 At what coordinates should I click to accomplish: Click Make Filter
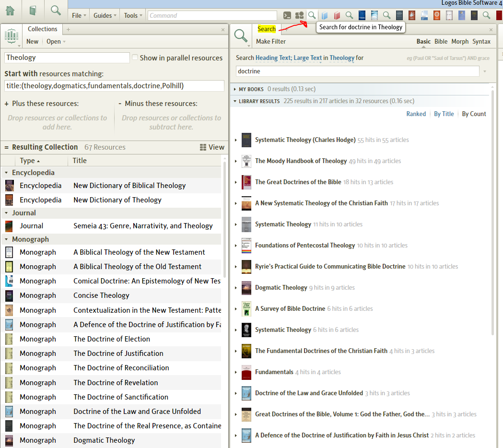coord(271,41)
